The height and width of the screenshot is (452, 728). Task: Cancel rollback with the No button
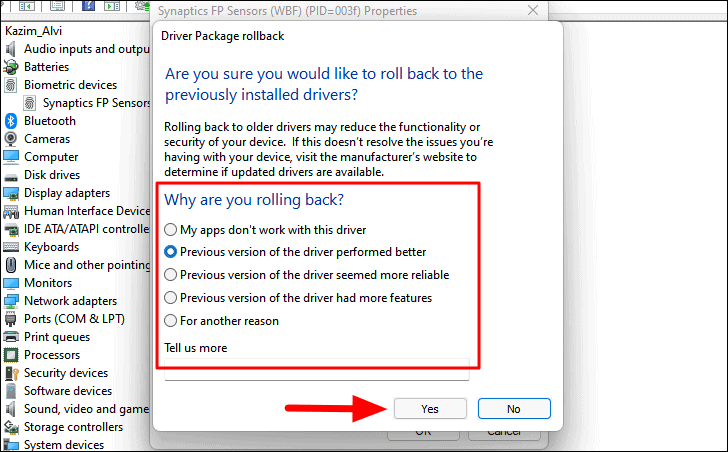514,409
